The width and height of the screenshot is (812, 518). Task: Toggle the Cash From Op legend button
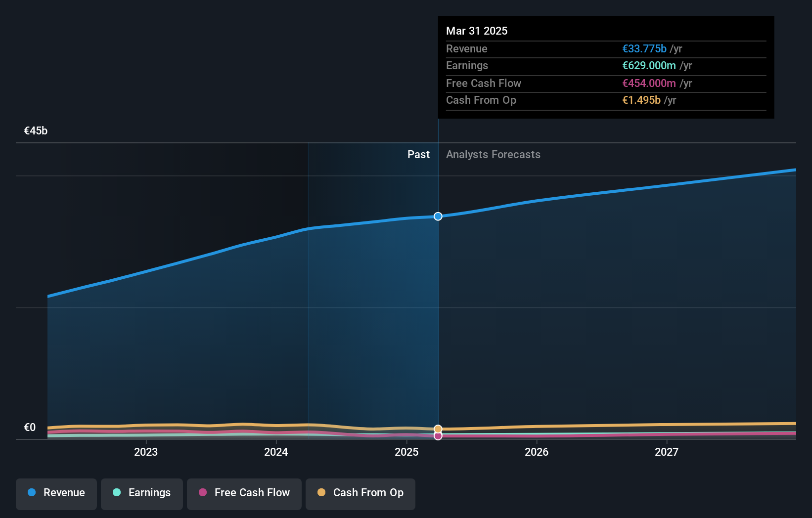361,494
